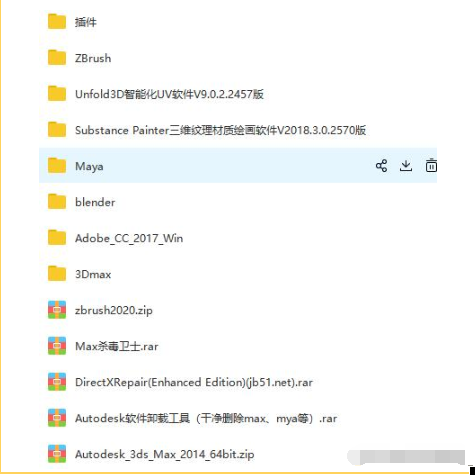Open the 插件 folder icon
This screenshot has height=475, width=475.
click(x=57, y=22)
